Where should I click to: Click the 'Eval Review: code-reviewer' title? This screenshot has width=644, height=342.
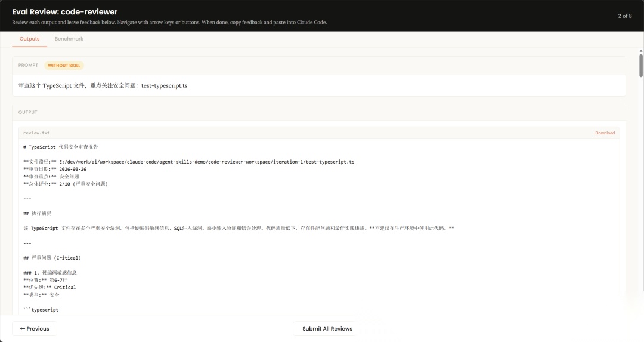pyautogui.click(x=65, y=11)
